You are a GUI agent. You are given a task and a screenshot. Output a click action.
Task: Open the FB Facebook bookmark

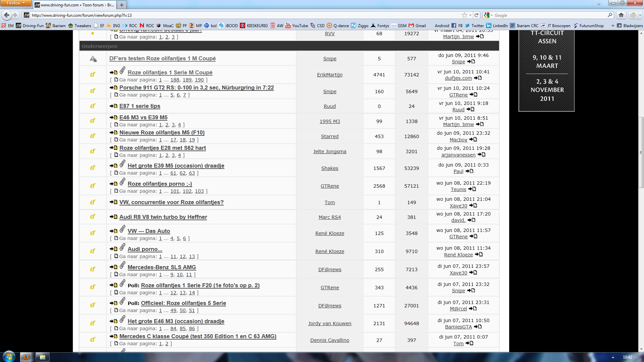(x=457, y=25)
